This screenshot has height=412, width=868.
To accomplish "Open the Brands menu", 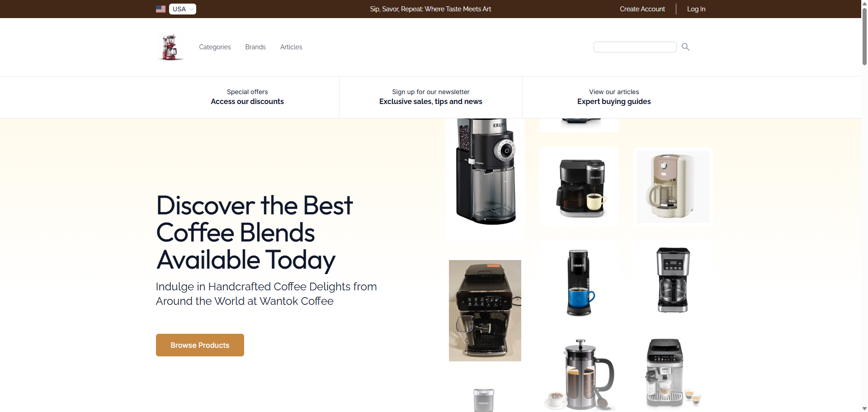I will click(x=255, y=47).
